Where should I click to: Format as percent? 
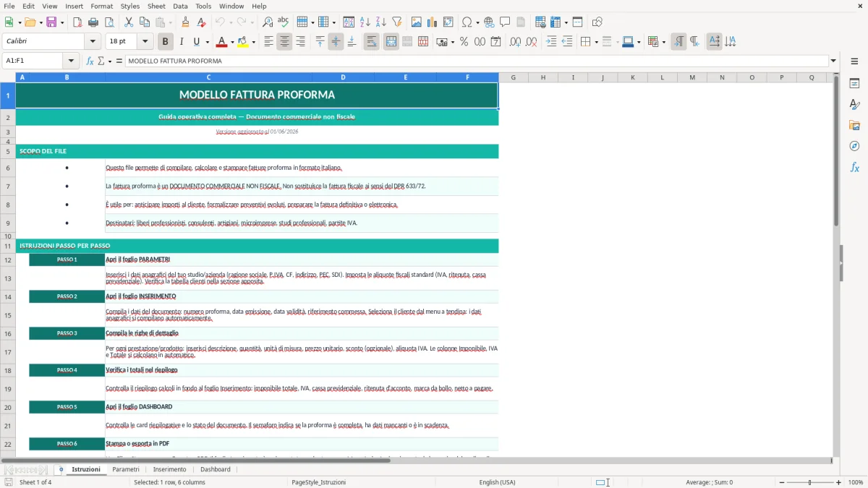(464, 42)
